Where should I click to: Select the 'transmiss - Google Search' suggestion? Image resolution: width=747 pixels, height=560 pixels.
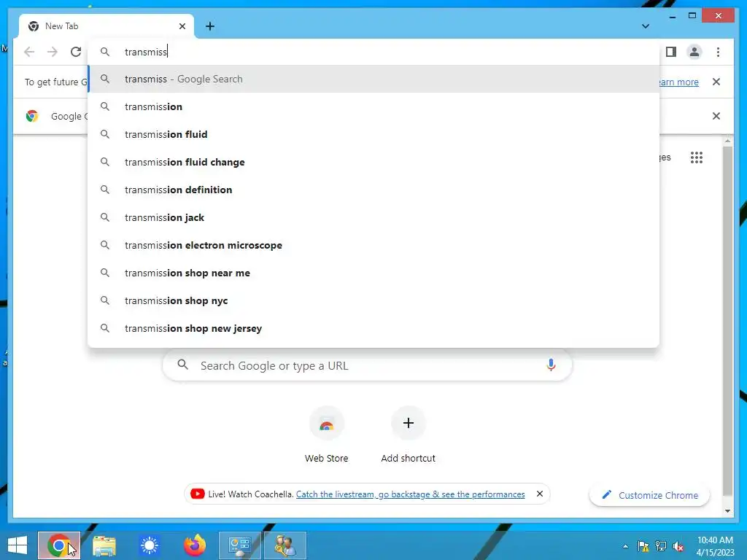(x=373, y=79)
